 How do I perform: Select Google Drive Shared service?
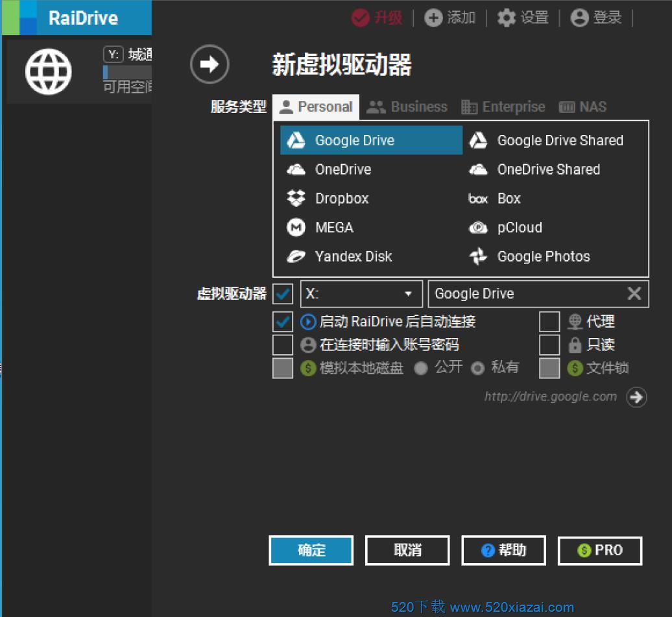coord(554,140)
